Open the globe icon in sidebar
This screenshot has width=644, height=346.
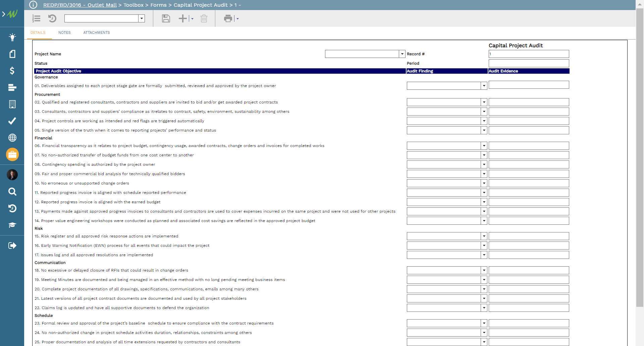(12, 138)
